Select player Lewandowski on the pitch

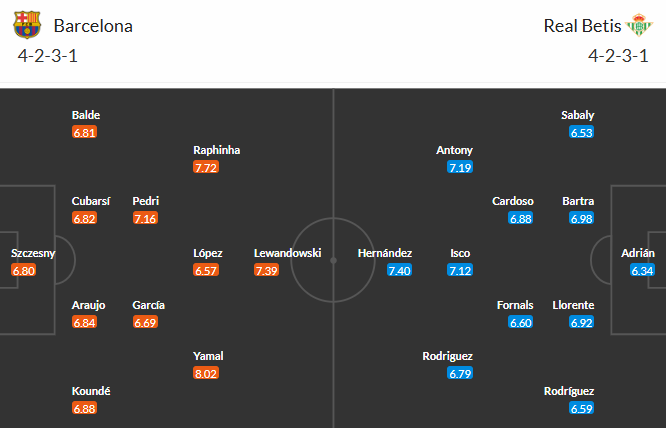[x=287, y=254]
